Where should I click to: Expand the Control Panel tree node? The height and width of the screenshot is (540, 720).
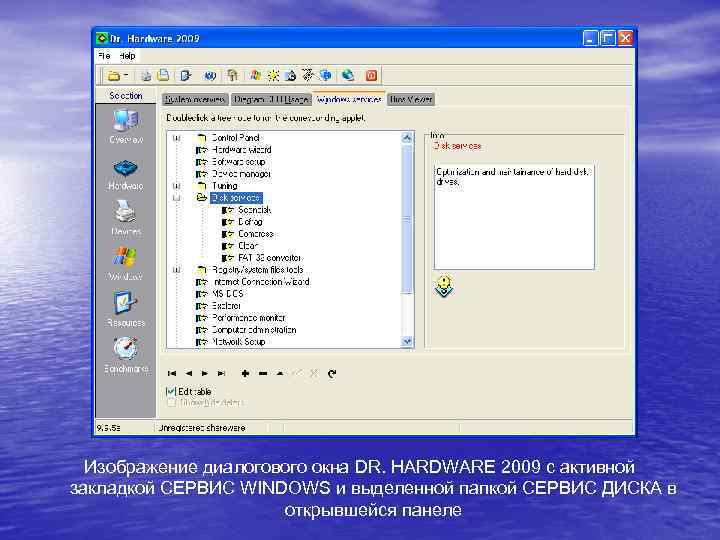pos(176,138)
